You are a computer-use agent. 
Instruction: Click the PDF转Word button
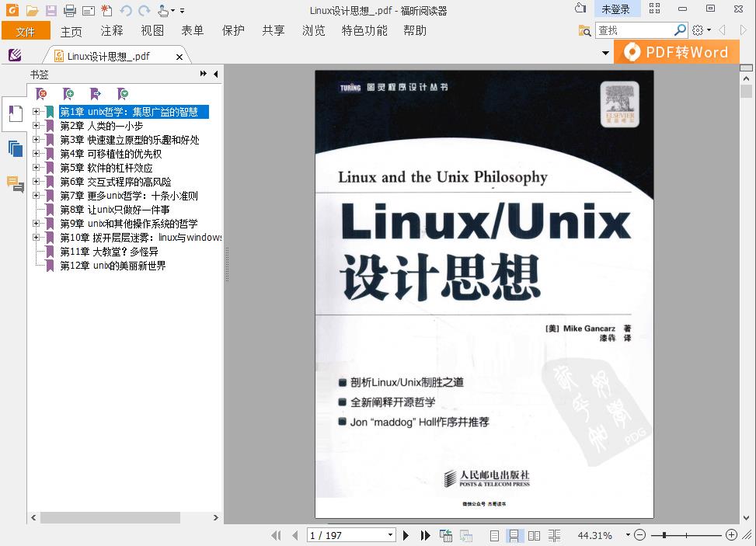(677, 52)
